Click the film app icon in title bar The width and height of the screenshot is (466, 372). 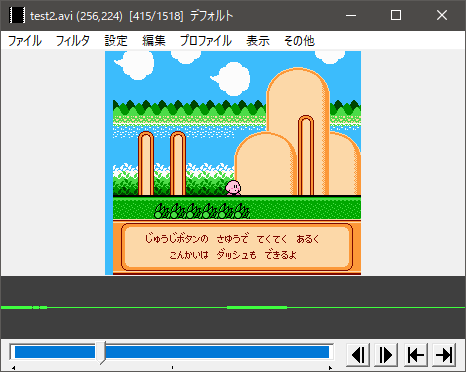point(17,15)
